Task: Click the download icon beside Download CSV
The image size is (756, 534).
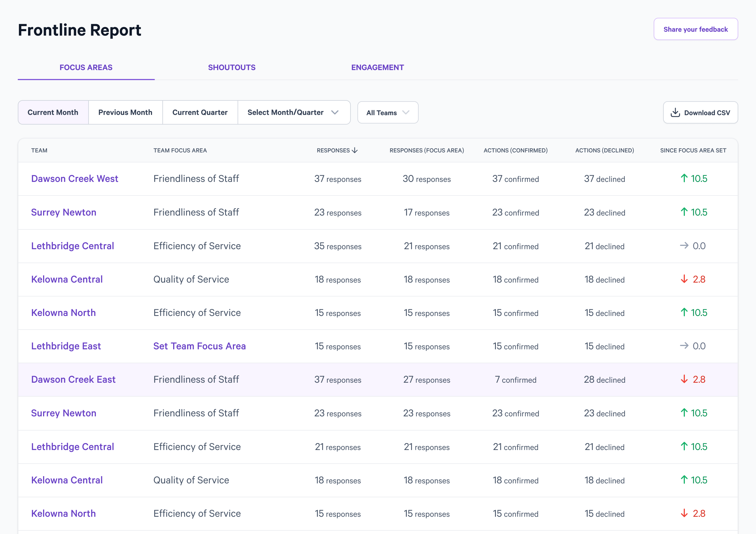Action: click(675, 112)
